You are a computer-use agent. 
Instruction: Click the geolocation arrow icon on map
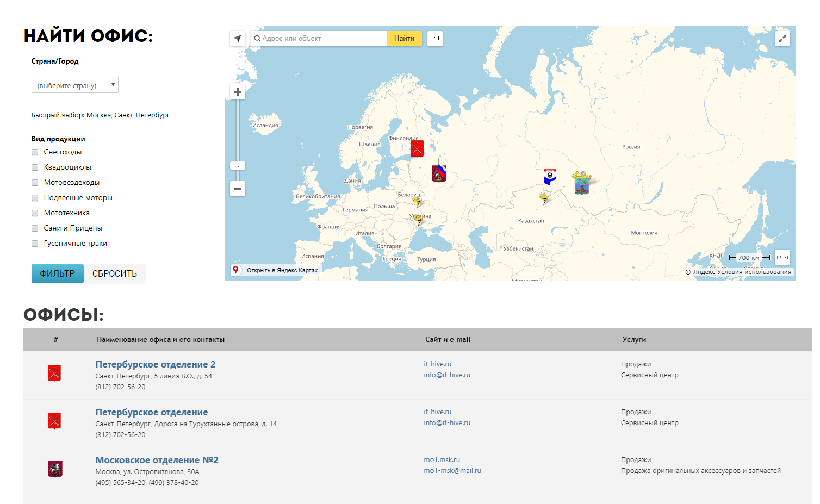click(238, 39)
